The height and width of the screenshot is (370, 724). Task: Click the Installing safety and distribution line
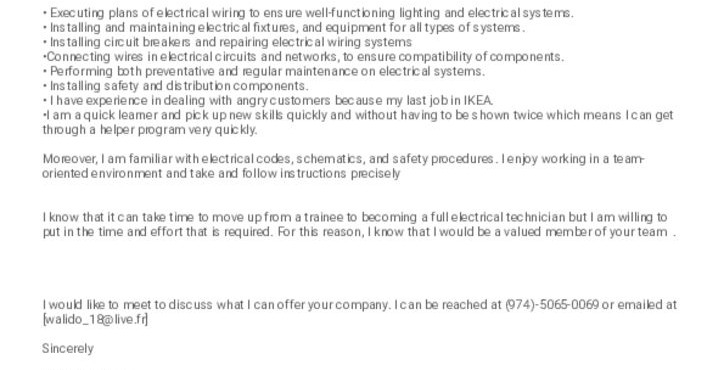coord(175,86)
